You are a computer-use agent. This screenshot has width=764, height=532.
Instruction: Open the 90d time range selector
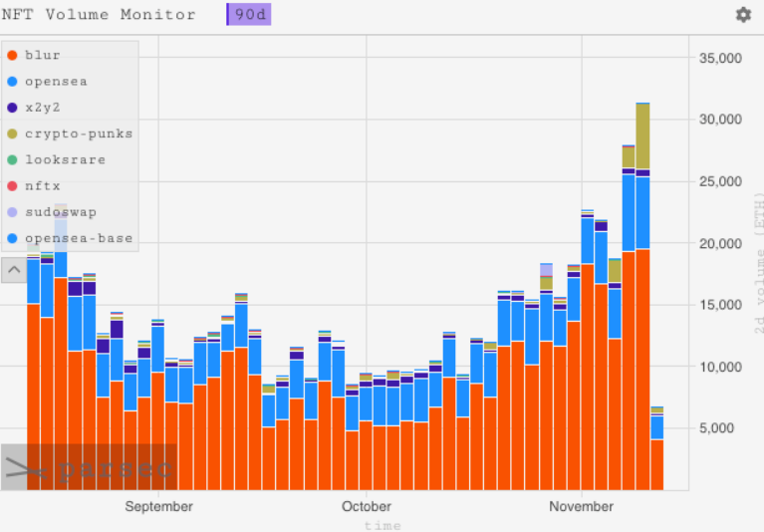(x=248, y=15)
